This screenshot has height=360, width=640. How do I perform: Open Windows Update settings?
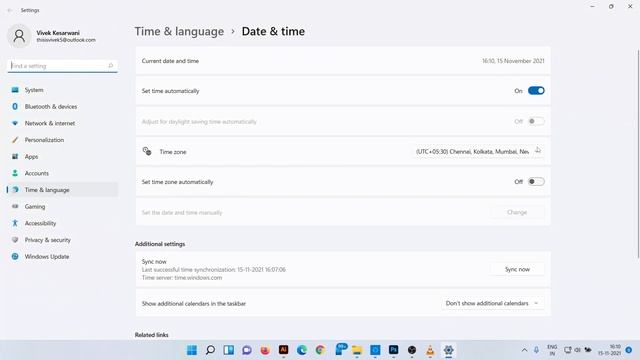(62, 257)
